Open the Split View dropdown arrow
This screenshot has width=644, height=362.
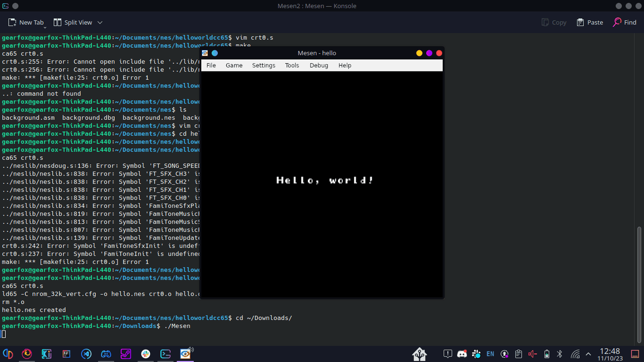pyautogui.click(x=100, y=23)
